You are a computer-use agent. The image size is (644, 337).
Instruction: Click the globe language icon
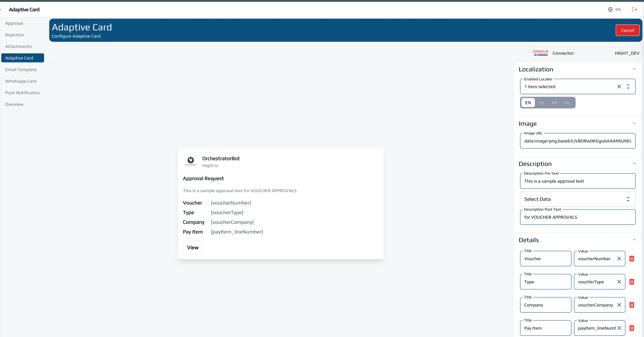coord(610,10)
